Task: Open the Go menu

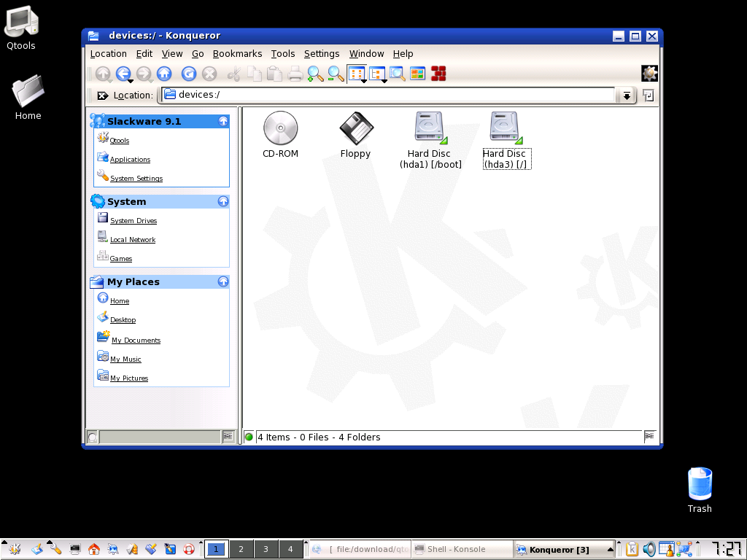Action: coord(198,54)
